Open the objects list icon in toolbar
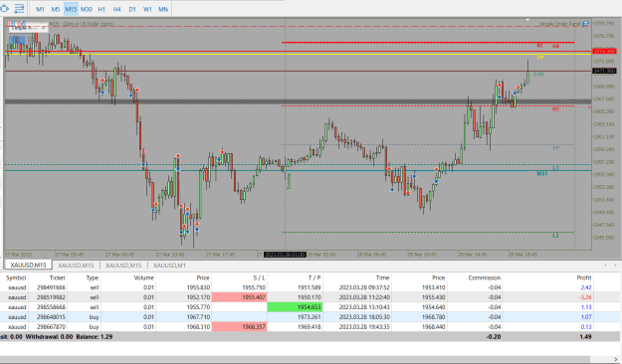The width and height of the screenshot is (622, 364). click(19, 8)
